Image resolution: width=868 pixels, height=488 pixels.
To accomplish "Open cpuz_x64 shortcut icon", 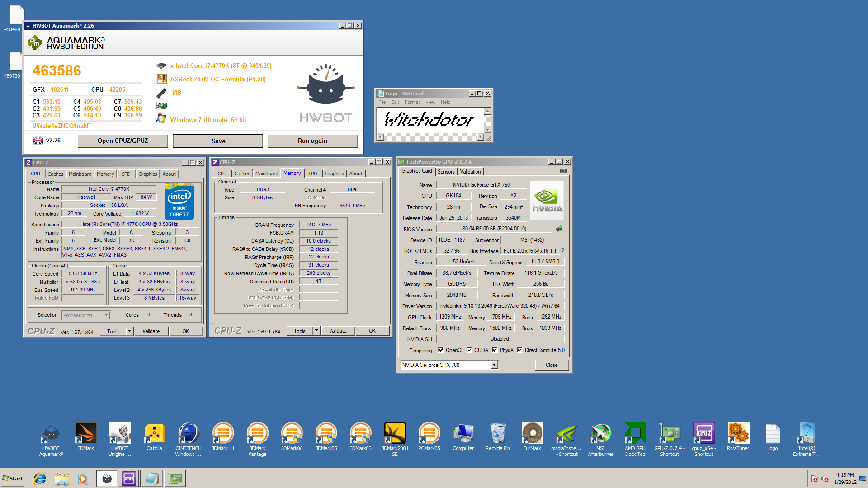I will [x=704, y=439].
